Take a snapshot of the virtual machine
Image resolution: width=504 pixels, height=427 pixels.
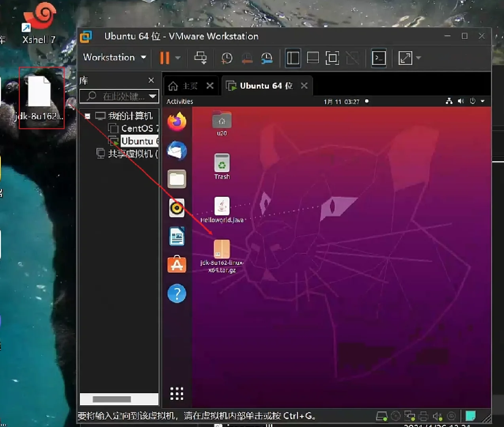tap(227, 58)
